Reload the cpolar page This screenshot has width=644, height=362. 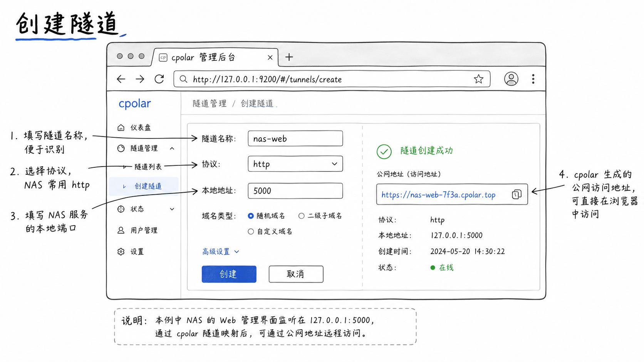[159, 79]
